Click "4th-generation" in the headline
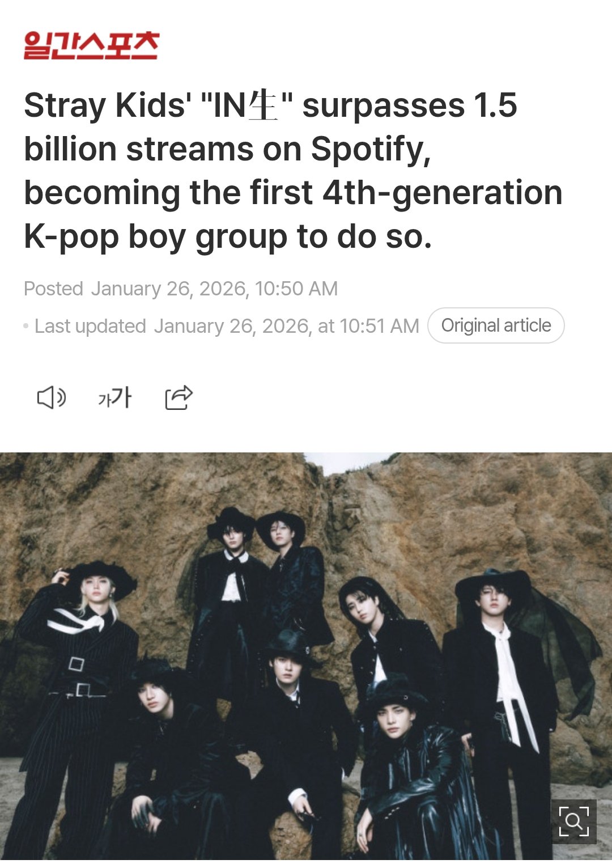This screenshot has width=612, height=868. [x=443, y=193]
